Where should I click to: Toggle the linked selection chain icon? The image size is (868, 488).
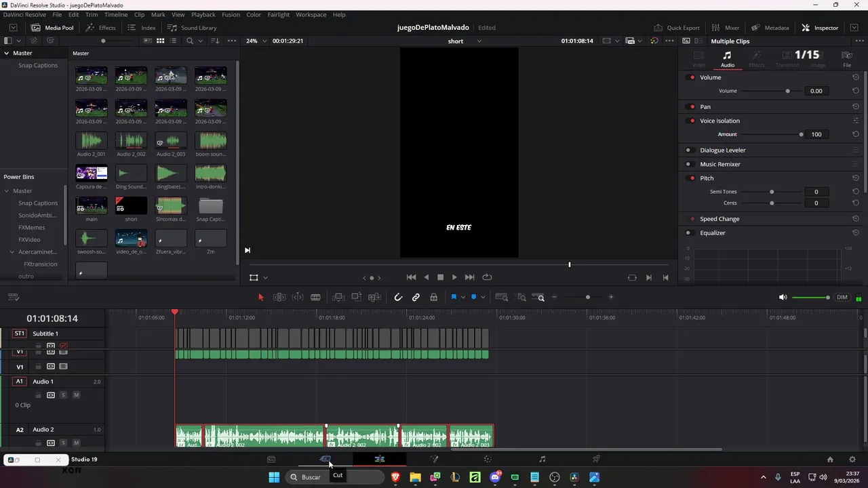416,297
